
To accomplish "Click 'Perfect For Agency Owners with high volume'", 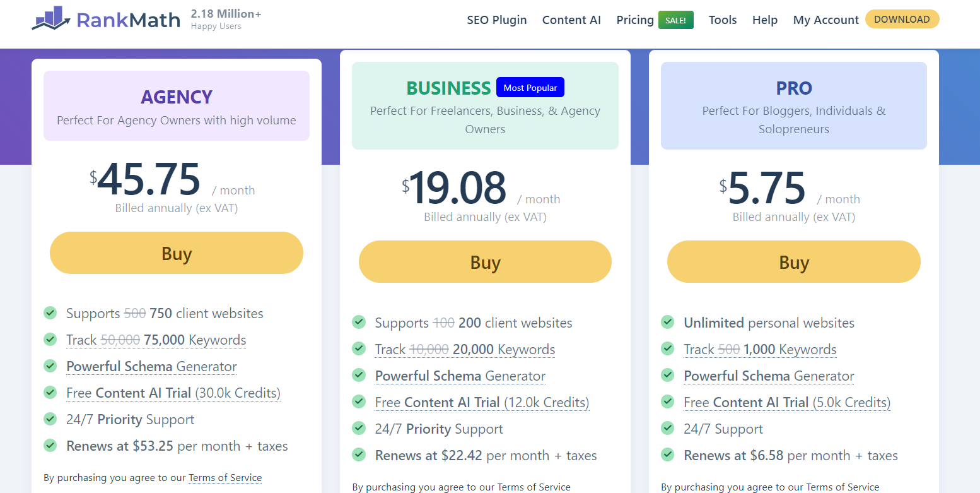I will click(x=177, y=120).
